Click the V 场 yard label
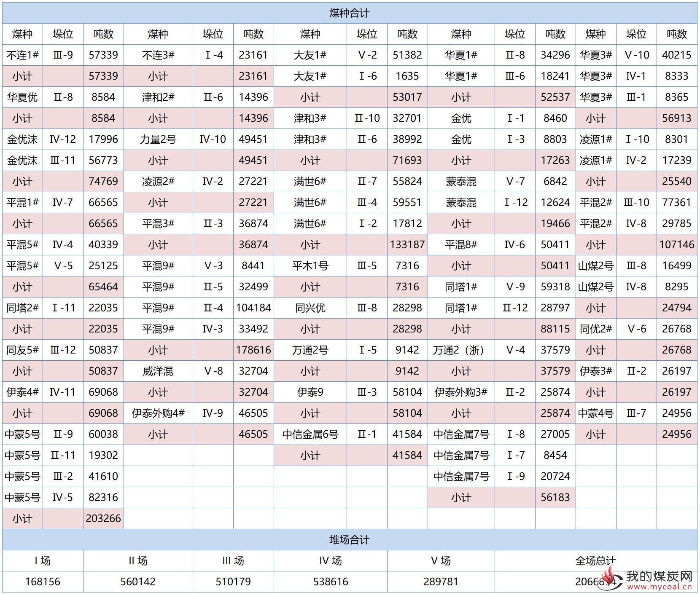This screenshot has width=700, height=595. click(441, 561)
